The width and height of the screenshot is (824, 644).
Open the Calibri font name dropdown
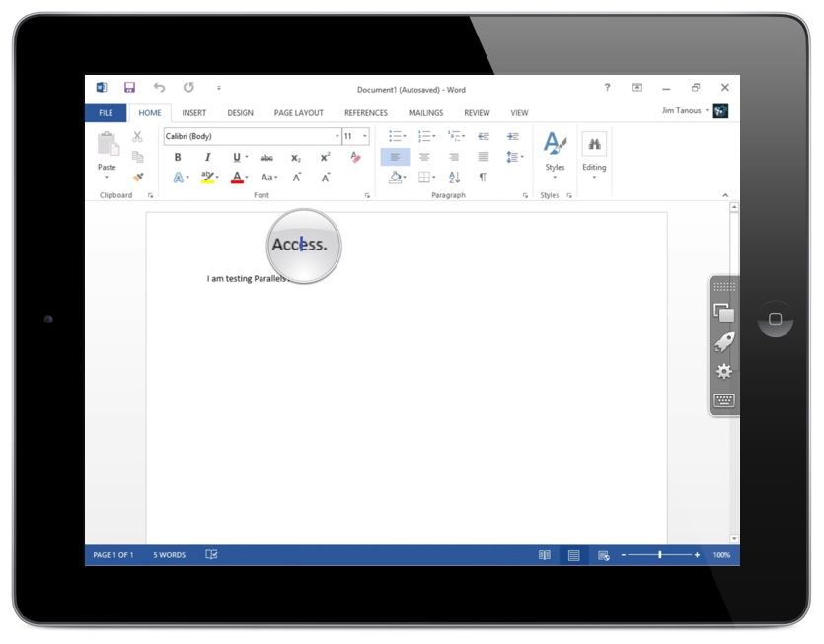coord(337,136)
